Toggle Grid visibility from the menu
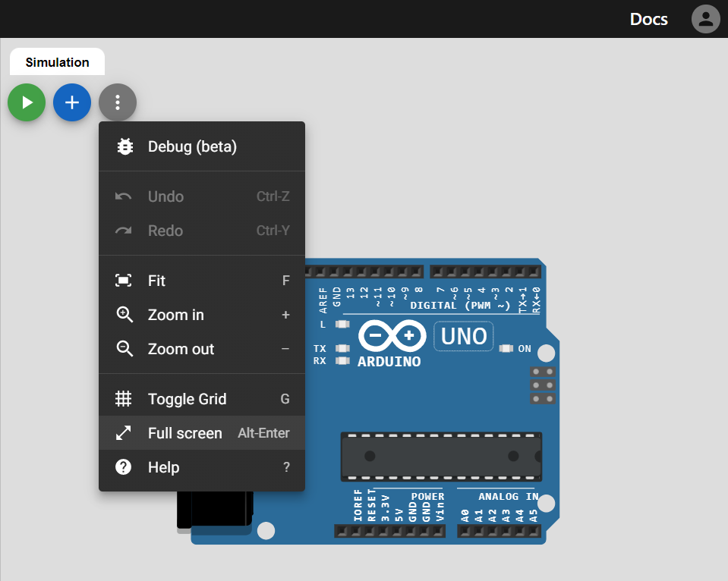This screenshot has height=581, width=728. [x=202, y=399]
